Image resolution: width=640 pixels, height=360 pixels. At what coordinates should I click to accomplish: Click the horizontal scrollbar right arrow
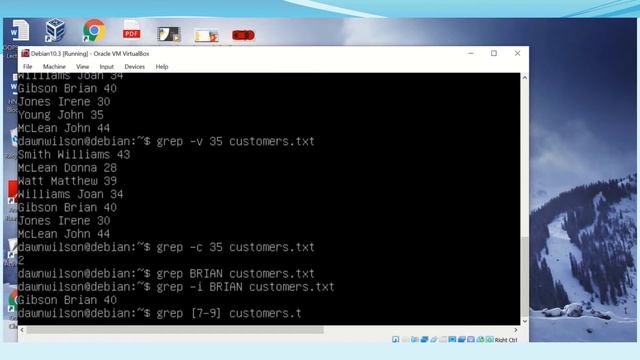(x=516, y=329)
